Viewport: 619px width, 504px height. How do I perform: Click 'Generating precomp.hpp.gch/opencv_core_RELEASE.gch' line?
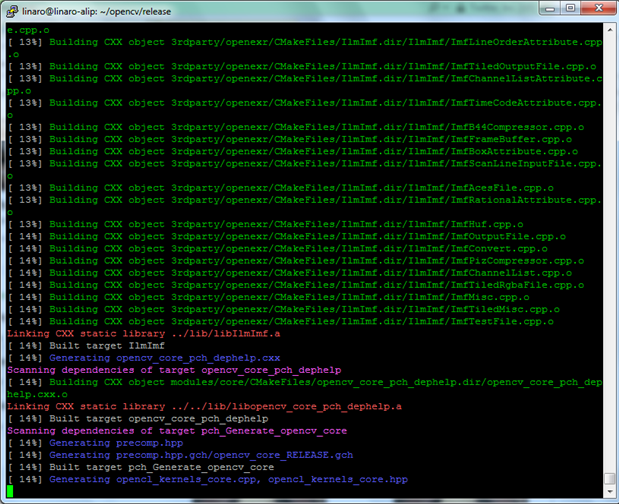pos(180,455)
